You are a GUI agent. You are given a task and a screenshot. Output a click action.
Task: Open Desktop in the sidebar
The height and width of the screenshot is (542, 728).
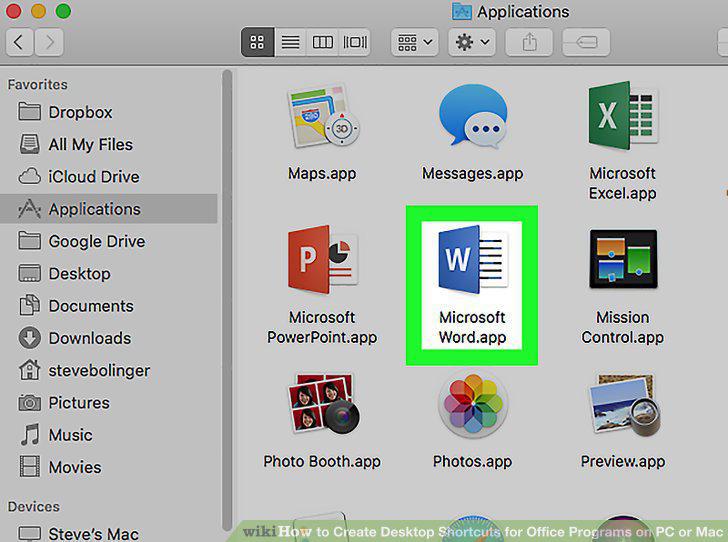point(109,274)
